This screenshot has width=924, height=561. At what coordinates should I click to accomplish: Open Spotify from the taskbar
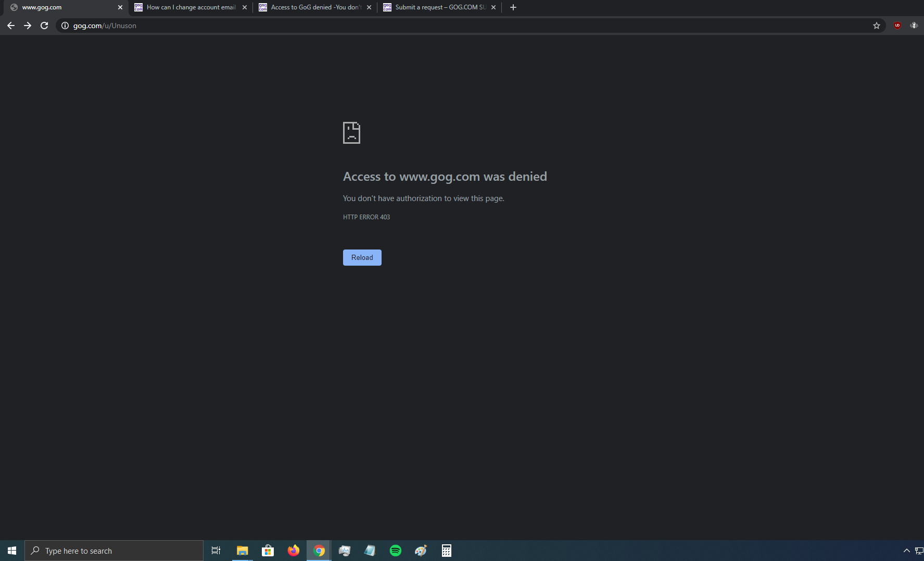coord(396,551)
